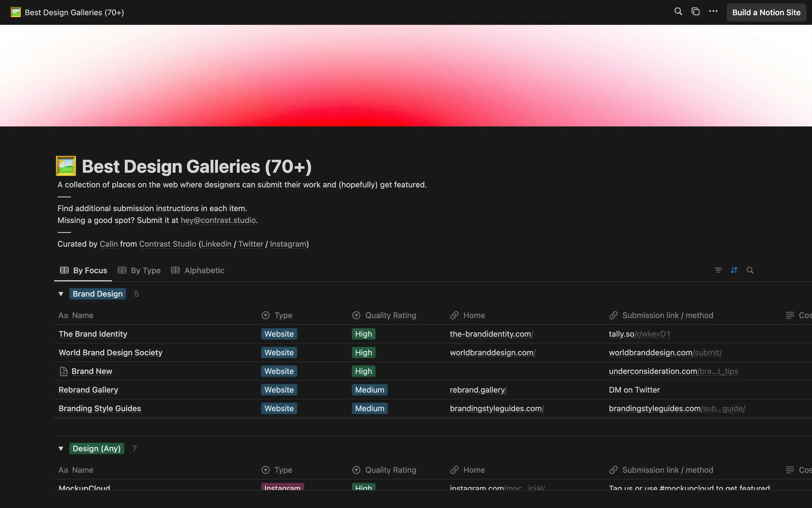812x508 pixels.
Task: Click High rating in World Brand Design Society row
Action: 363,352
